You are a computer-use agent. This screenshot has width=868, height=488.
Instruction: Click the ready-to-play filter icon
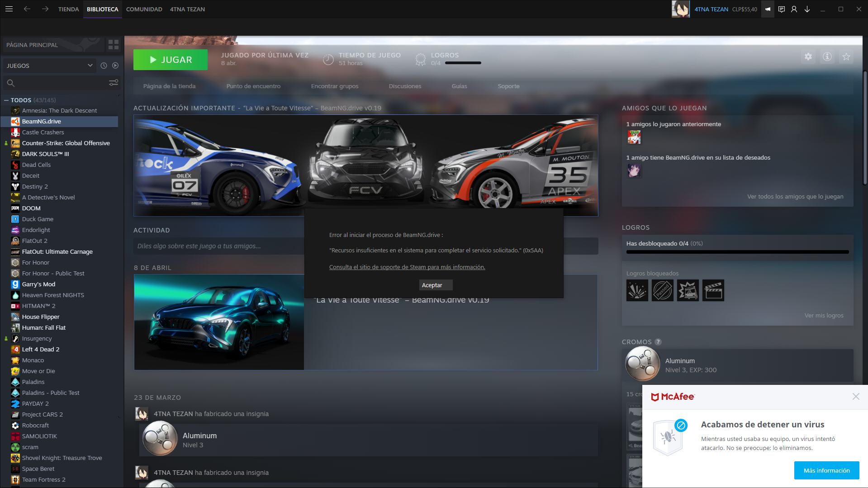click(x=115, y=66)
